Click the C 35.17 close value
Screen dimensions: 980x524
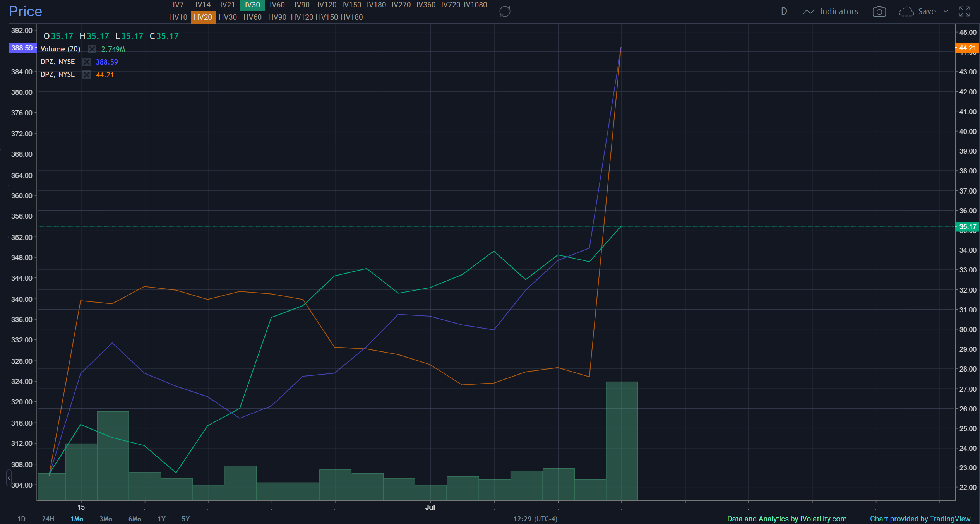164,36
